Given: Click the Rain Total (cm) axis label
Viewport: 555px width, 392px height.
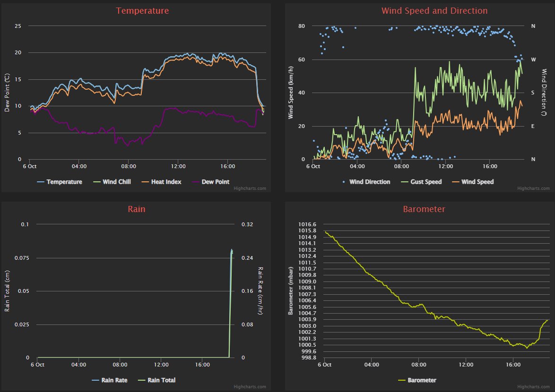Looking at the screenshot, I should (x=7, y=291).
